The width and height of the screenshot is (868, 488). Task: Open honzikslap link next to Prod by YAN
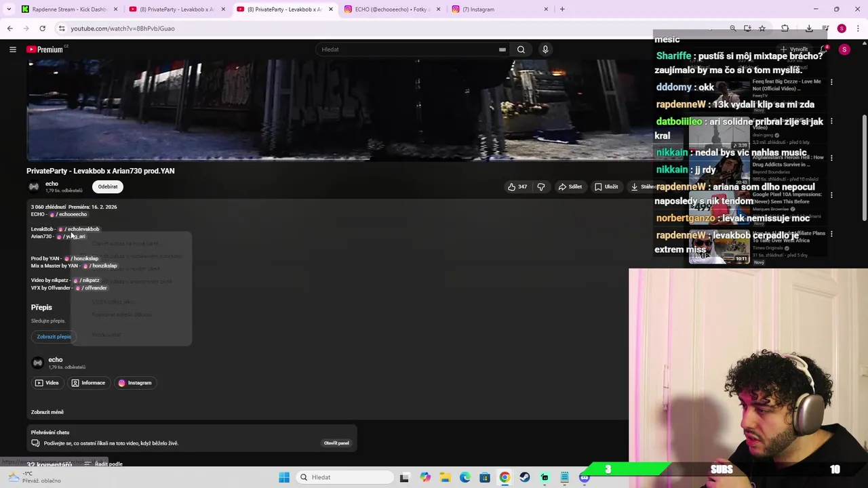click(x=81, y=258)
